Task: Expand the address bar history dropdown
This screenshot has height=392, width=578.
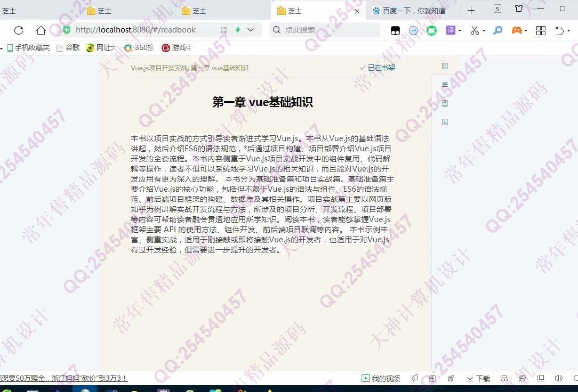Action: coord(251,30)
